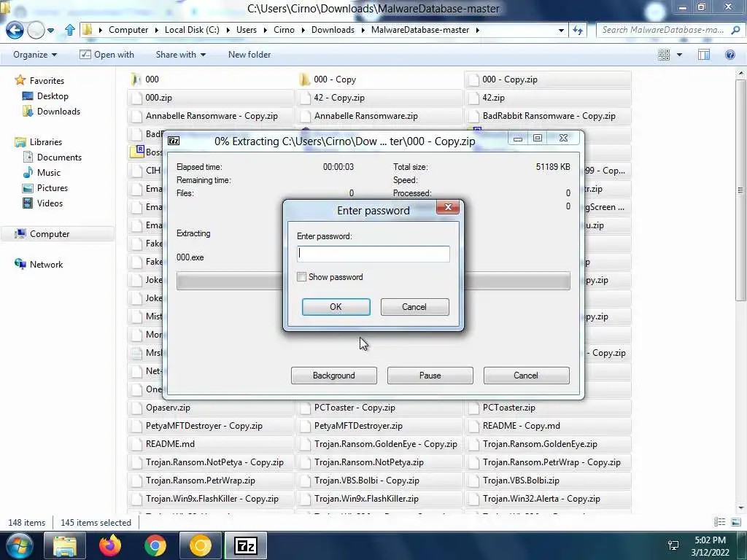Viewport: 747px width, 560px height.
Task: Select README.md file
Action: 212,444
